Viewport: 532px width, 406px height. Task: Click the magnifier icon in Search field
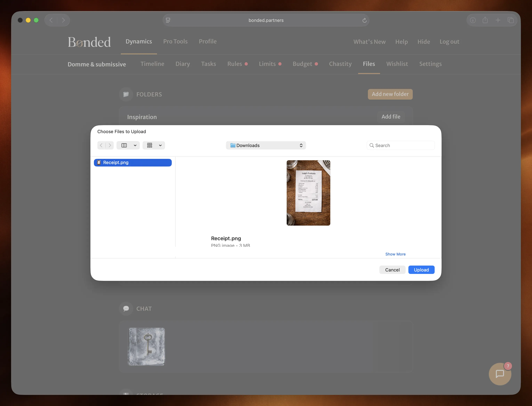[x=372, y=145]
